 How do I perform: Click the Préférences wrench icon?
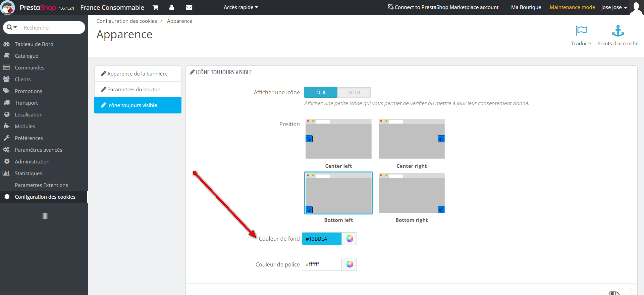coord(6,138)
